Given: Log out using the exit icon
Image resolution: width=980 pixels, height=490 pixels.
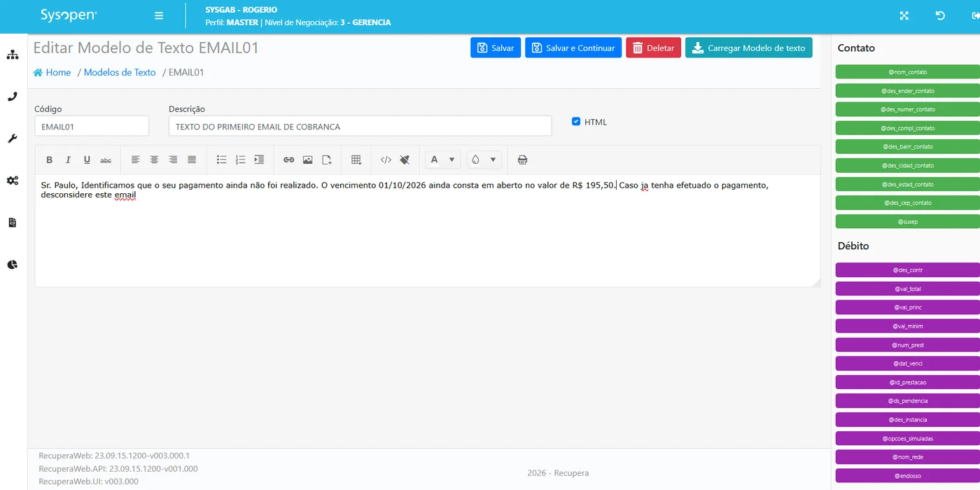Looking at the screenshot, I should click(x=975, y=16).
